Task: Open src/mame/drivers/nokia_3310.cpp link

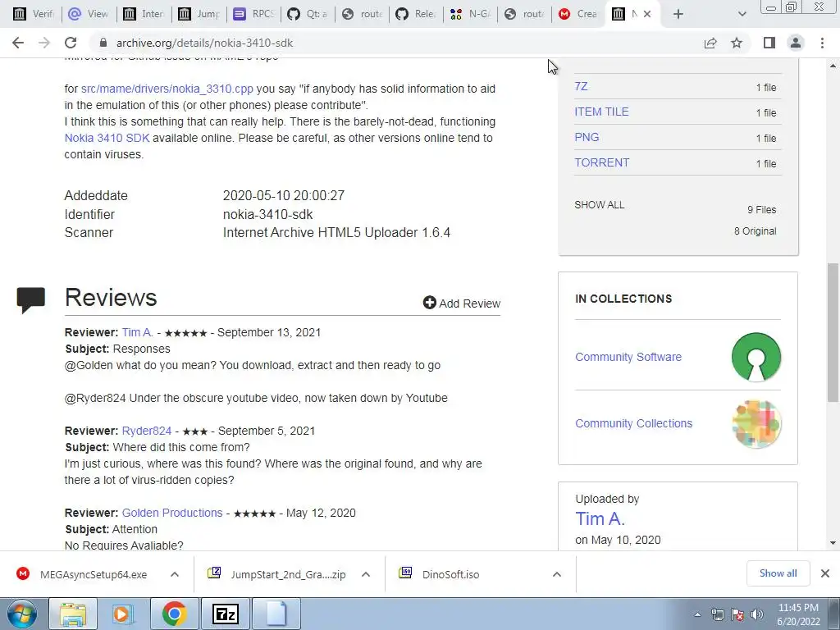Action: point(167,89)
